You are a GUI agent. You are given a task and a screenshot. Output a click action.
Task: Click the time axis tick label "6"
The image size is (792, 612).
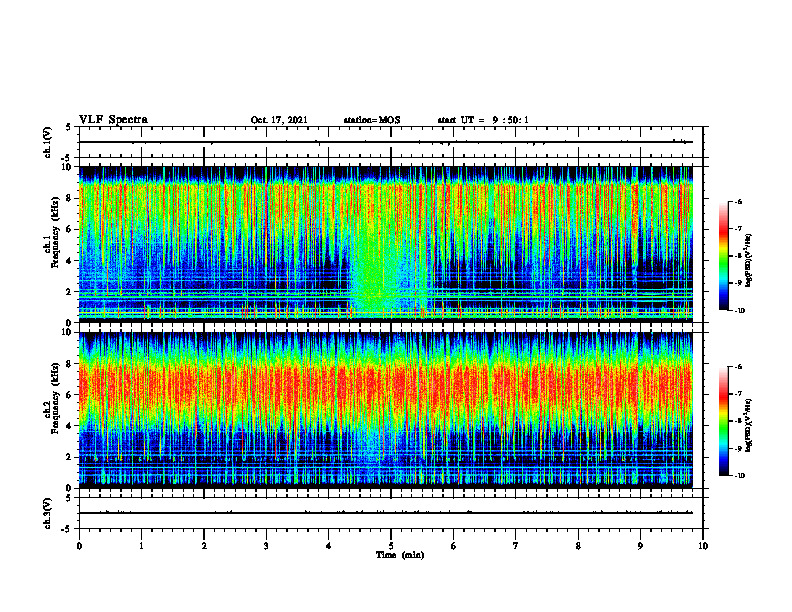[454, 546]
